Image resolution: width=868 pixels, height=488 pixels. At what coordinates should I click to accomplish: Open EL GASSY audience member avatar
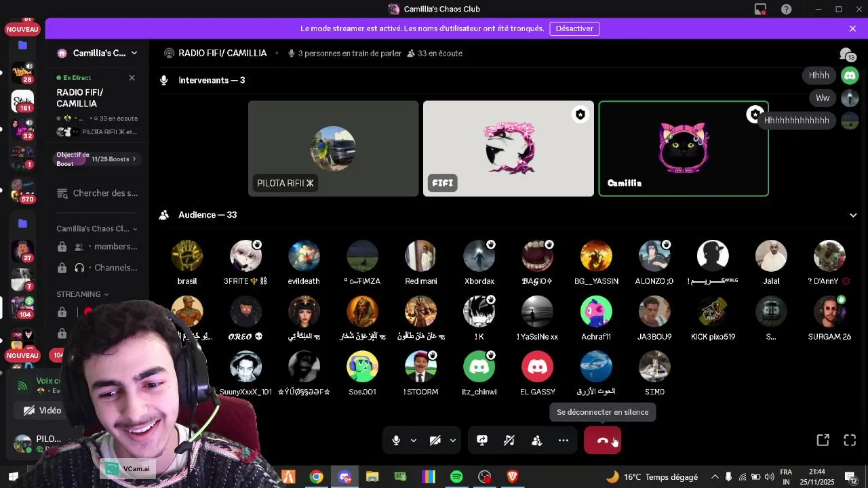[x=537, y=367]
